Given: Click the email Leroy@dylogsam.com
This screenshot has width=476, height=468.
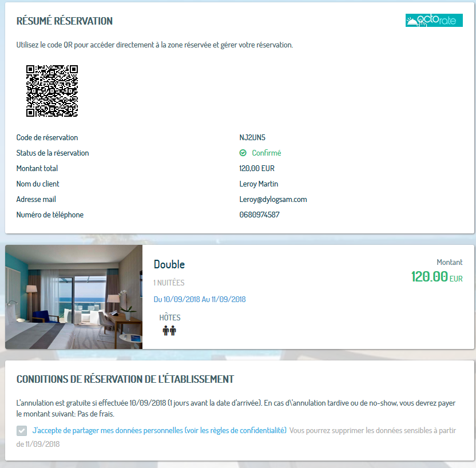Looking at the screenshot, I should (273, 200).
